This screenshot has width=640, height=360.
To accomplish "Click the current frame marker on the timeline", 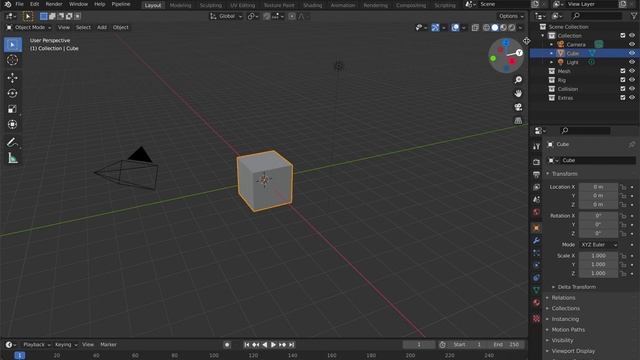I will coord(19,356).
